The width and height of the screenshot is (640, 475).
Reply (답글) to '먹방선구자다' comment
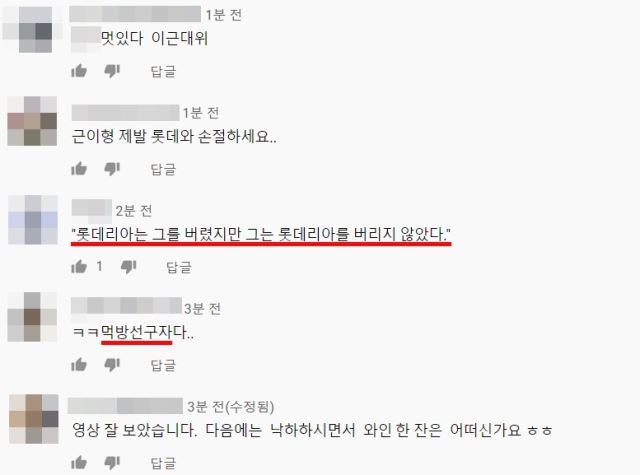[163, 365]
